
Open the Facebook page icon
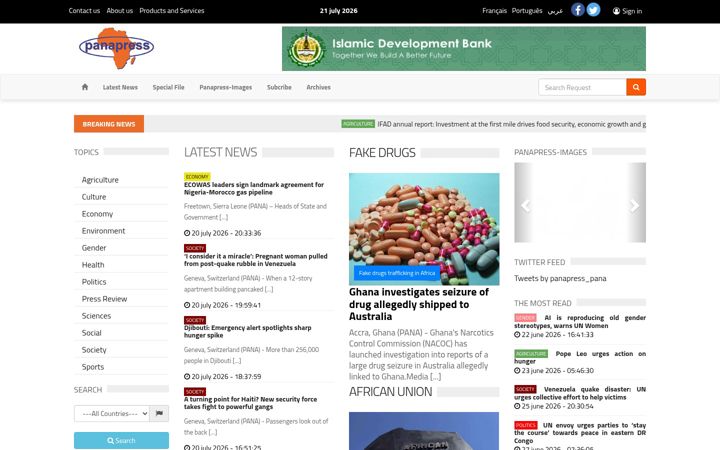point(578,10)
